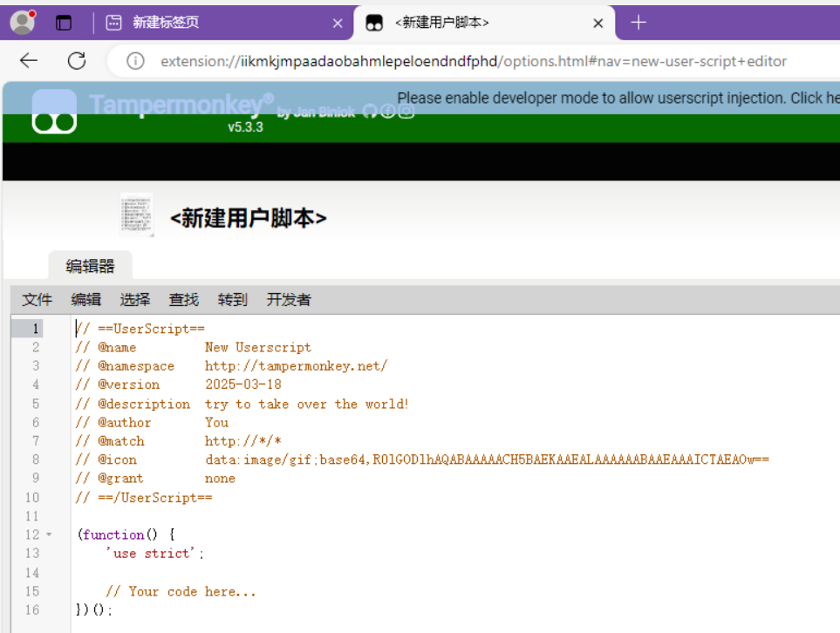The width and height of the screenshot is (840, 633).
Task: Open the Facebook icon link in header
Action: click(x=388, y=111)
